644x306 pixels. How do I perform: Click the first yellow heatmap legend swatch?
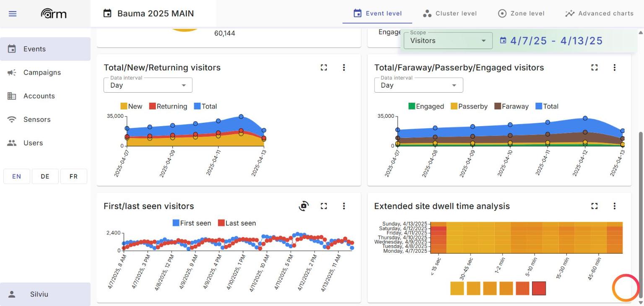457,288
